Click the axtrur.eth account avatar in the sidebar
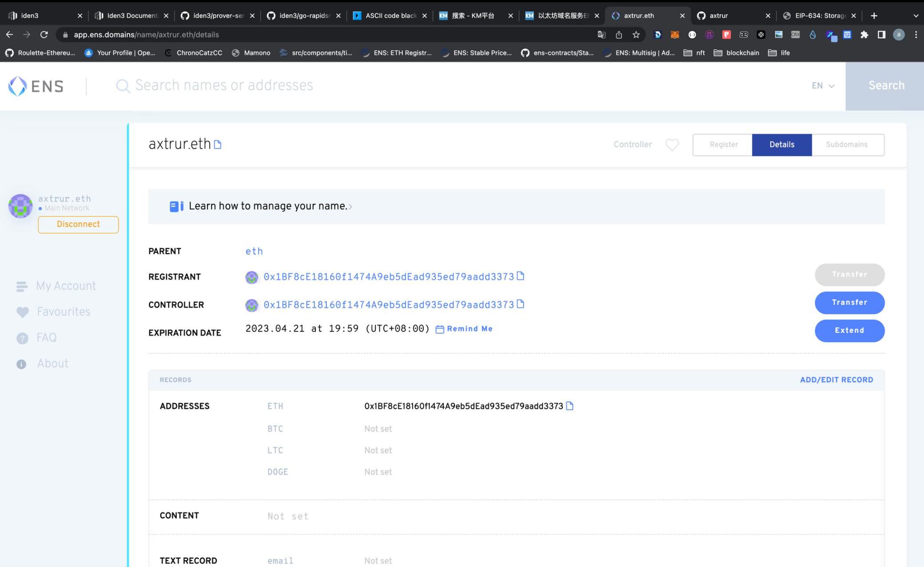 [x=20, y=206]
